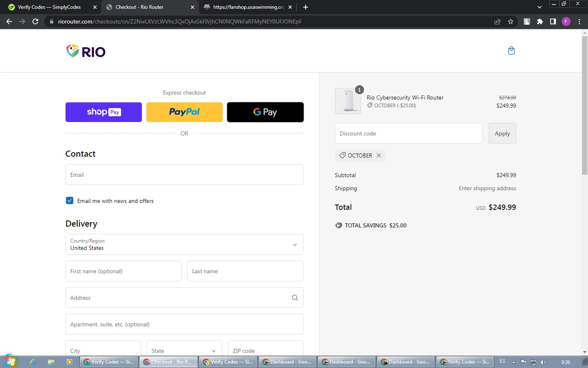Screen dimensions: 588x368
Task: Open first Dashboard - Goo... taskbar window
Action: (x=287, y=362)
